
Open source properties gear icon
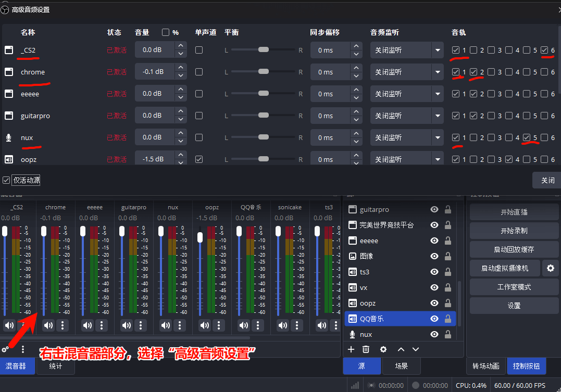tap(383, 349)
